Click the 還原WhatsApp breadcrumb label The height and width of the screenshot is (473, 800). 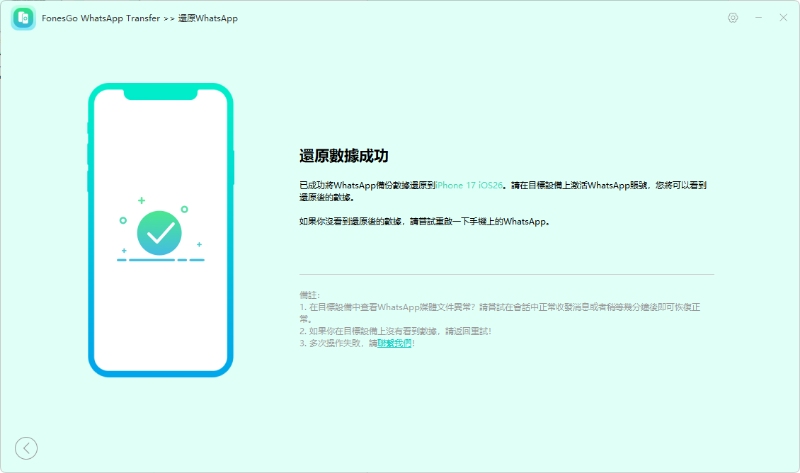point(208,18)
